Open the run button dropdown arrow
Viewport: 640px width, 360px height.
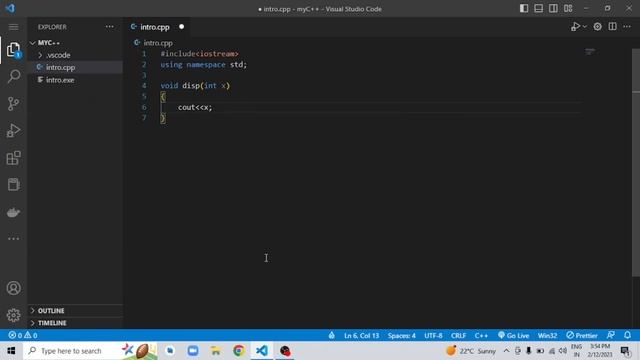click(x=584, y=27)
